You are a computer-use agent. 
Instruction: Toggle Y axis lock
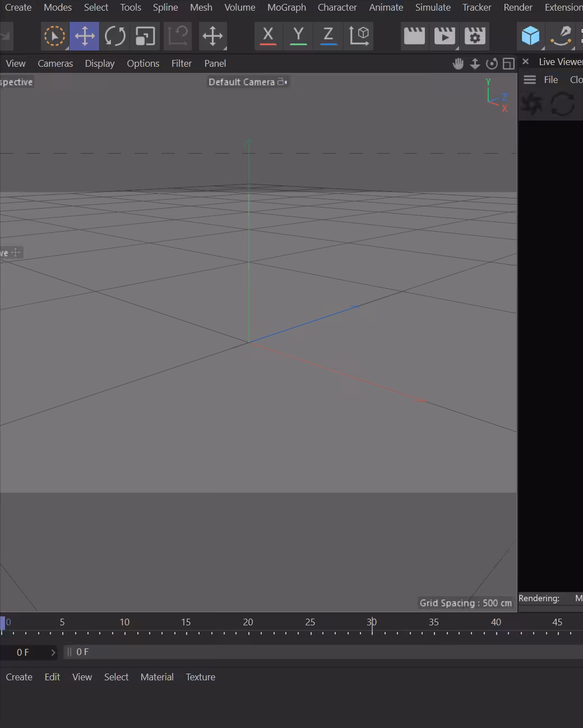pyautogui.click(x=298, y=36)
